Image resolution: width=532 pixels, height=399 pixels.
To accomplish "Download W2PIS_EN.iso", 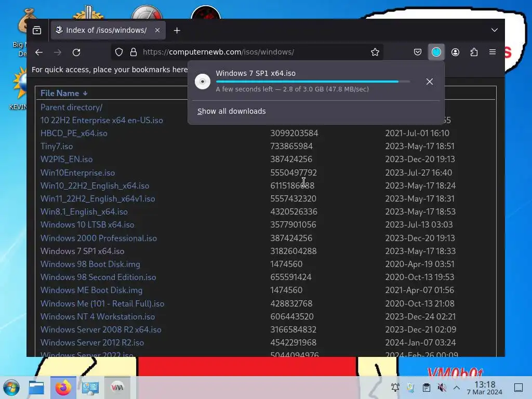I will click(66, 159).
